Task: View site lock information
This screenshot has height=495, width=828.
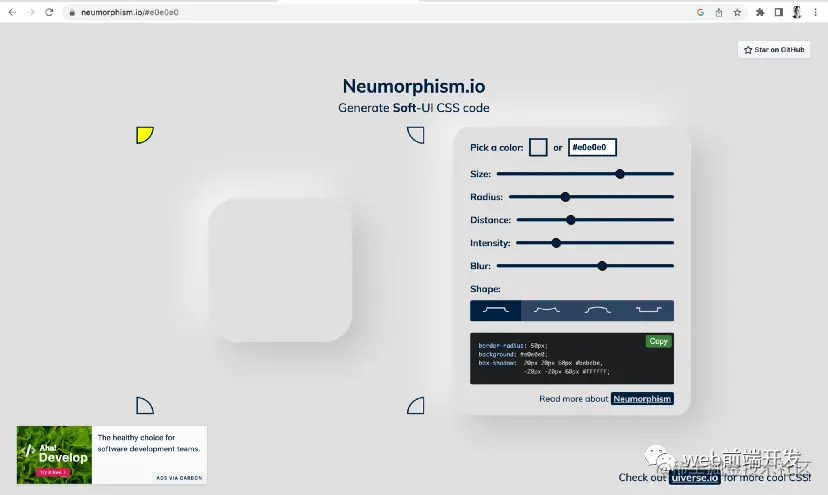Action: click(72, 12)
